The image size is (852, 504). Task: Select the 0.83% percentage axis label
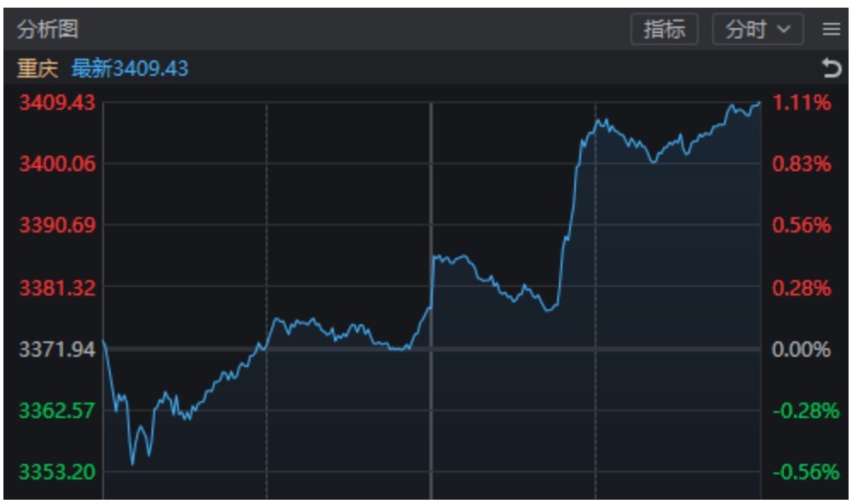tap(801, 163)
